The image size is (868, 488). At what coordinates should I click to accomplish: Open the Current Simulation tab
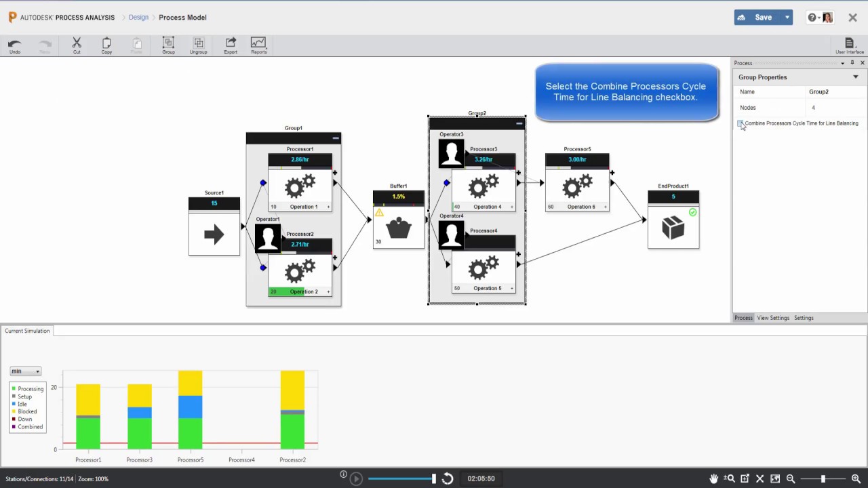pyautogui.click(x=27, y=331)
